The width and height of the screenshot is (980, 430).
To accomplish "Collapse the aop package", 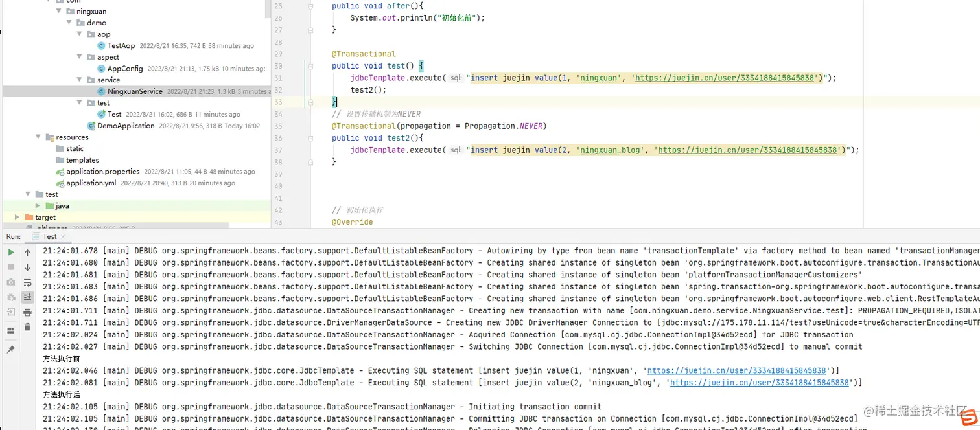I will click(x=80, y=34).
